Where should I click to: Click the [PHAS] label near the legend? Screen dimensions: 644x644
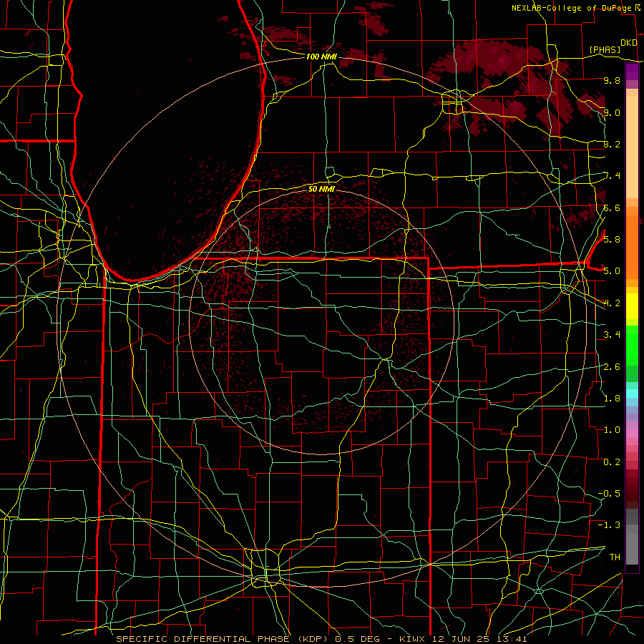[x=605, y=50]
